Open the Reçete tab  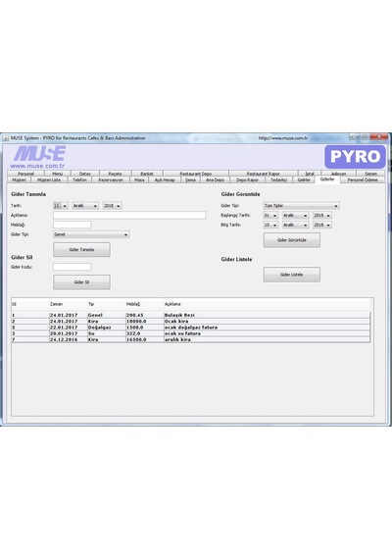point(115,174)
